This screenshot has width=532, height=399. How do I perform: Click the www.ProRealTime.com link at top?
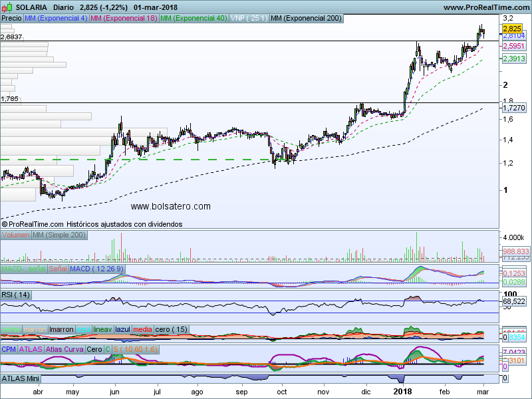tap(485, 7)
